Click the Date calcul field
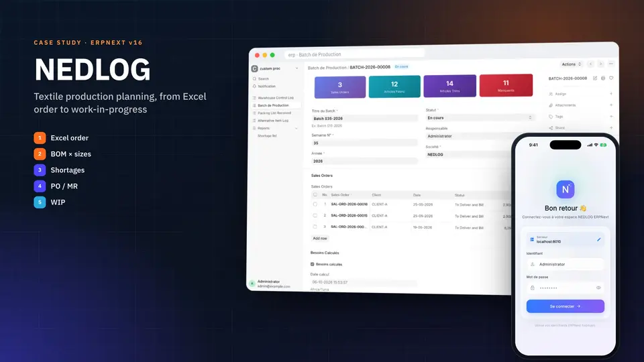This screenshot has height=362, width=644. tap(364, 282)
